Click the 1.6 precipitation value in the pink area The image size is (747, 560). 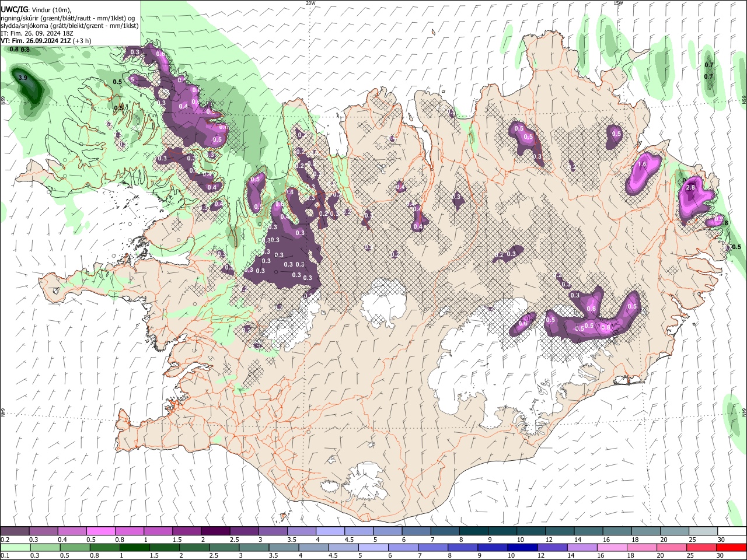point(643,164)
